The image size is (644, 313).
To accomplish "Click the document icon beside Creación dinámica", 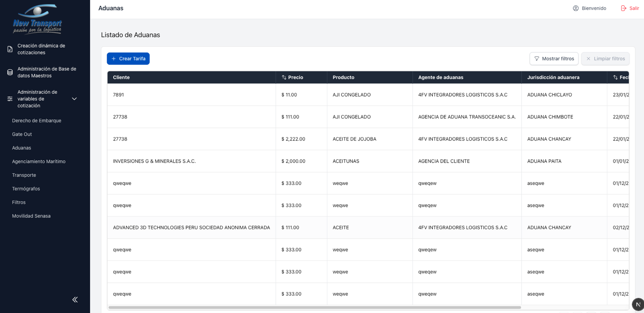I will pos(10,49).
